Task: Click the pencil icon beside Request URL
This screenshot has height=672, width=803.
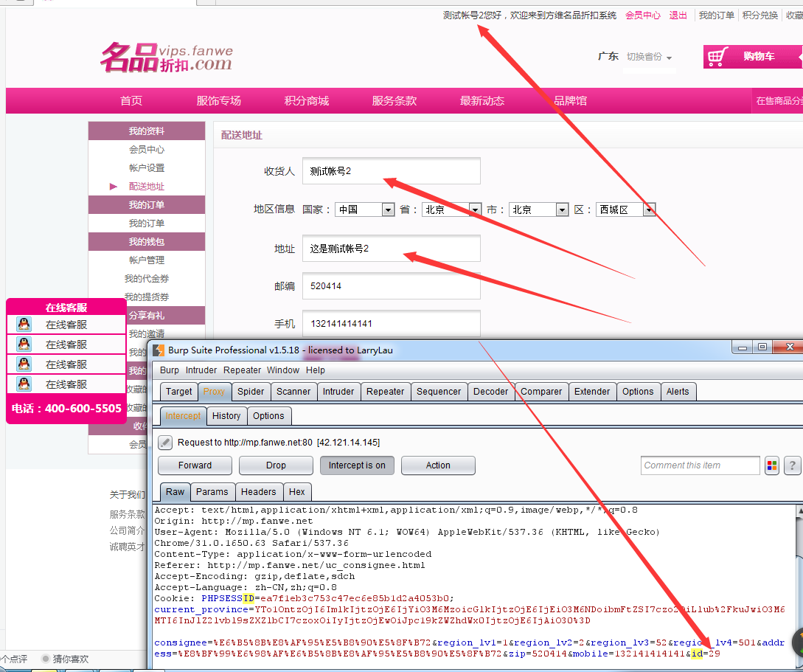Action: (x=165, y=442)
